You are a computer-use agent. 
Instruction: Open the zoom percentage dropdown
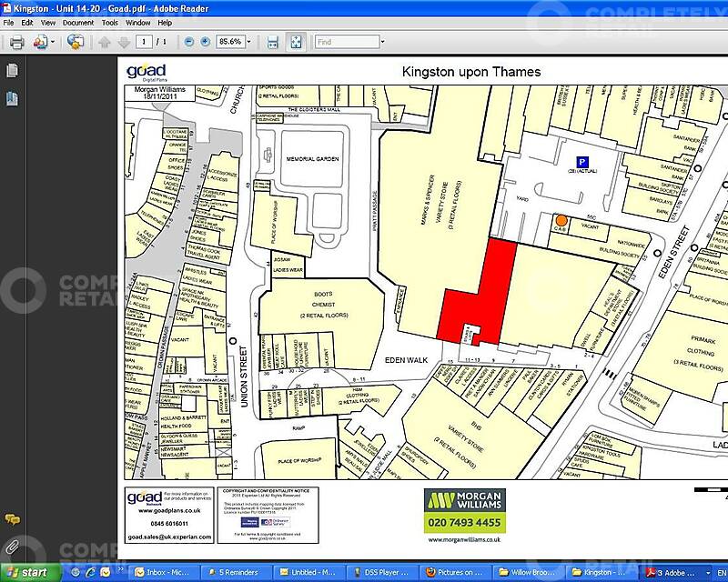[x=250, y=41]
